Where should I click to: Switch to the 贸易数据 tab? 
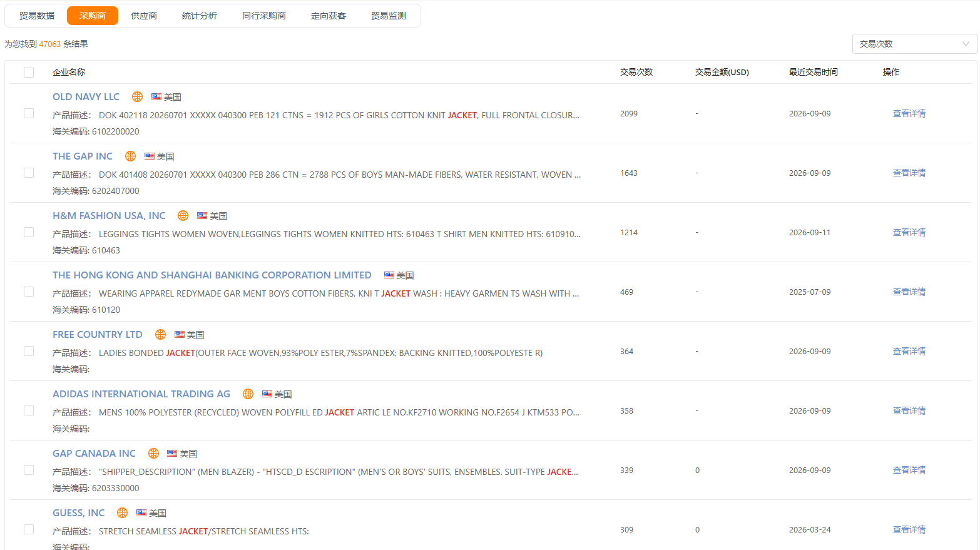tap(37, 16)
